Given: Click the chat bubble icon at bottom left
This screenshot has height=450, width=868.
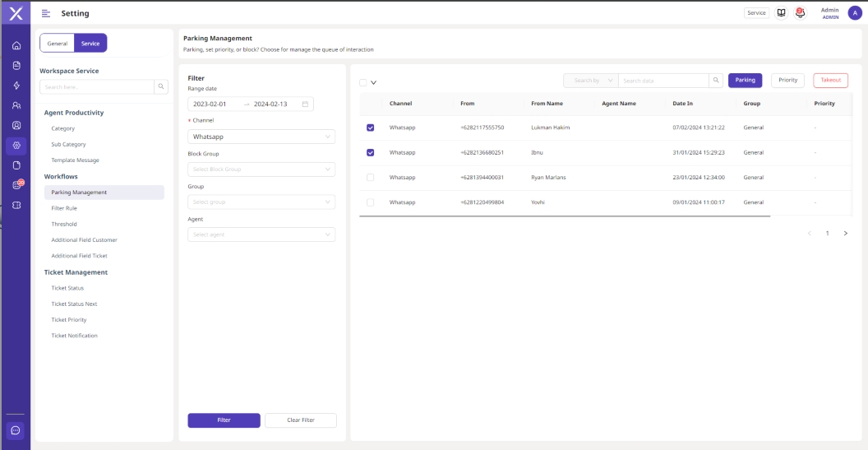Looking at the screenshot, I should pos(16,430).
